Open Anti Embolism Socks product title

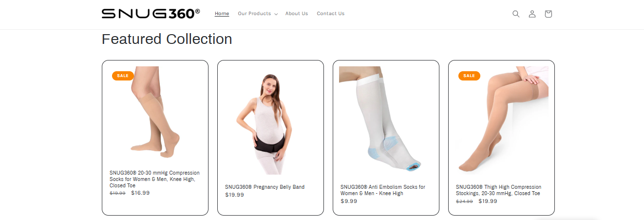383,190
